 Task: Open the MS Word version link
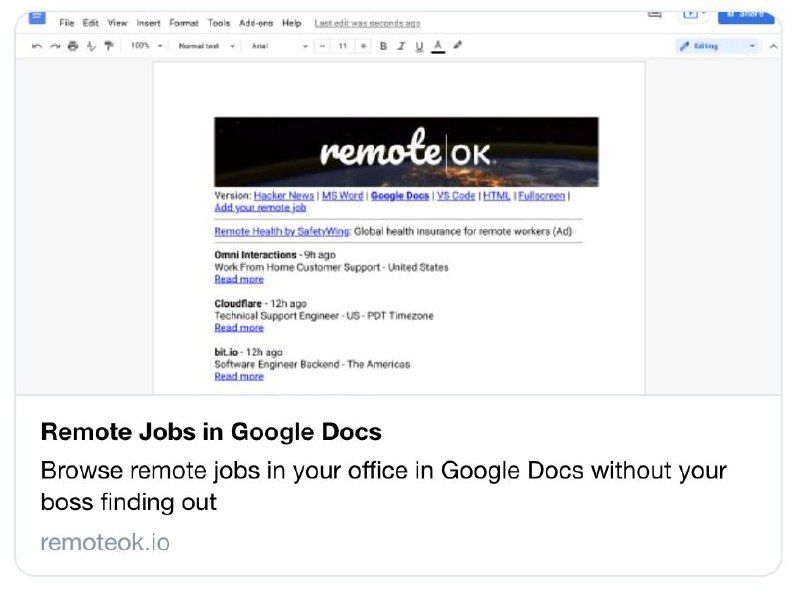[x=342, y=195]
